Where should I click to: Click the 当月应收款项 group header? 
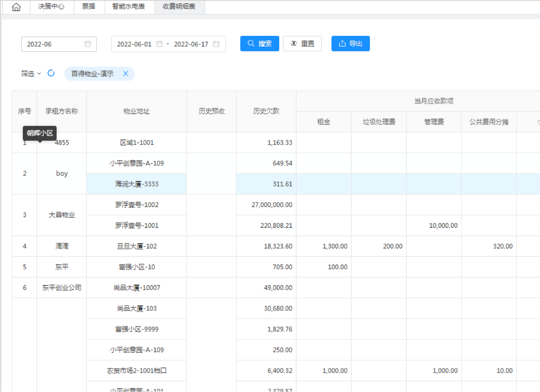[434, 101]
